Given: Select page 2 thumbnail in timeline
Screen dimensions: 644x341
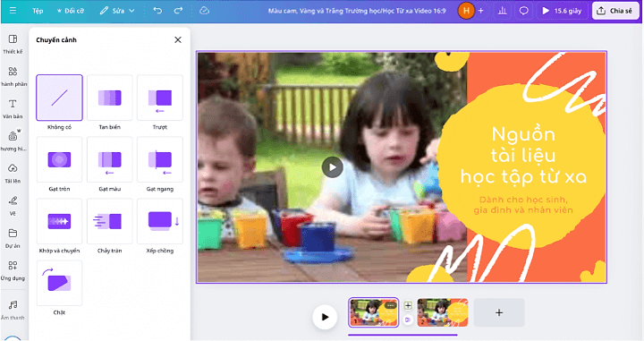Looking at the screenshot, I should click(x=443, y=312).
